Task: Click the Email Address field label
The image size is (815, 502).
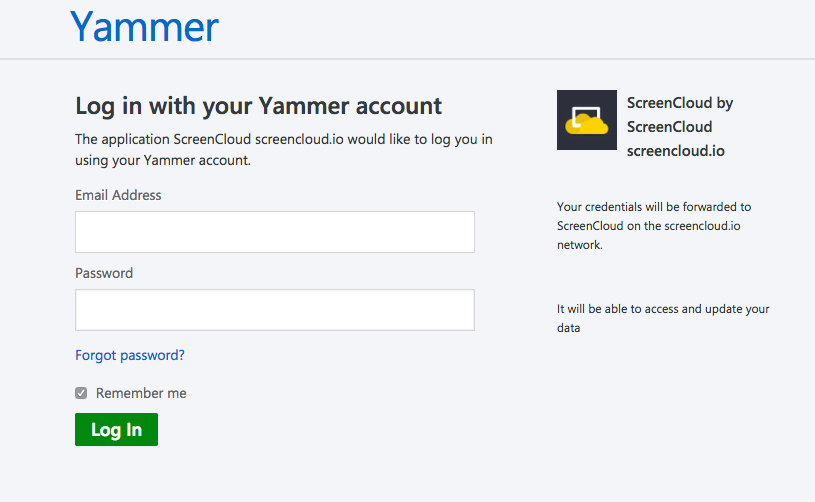Action: pyautogui.click(x=118, y=195)
